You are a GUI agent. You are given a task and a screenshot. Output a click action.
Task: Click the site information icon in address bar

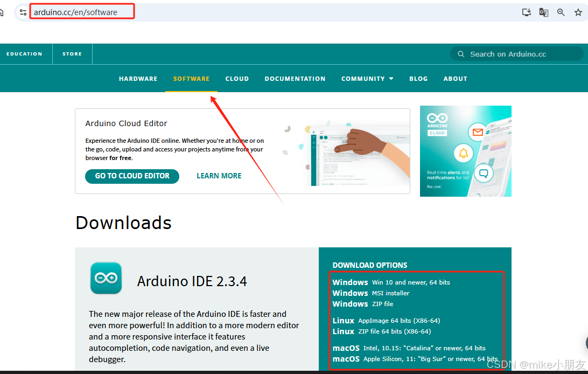[x=23, y=12]
